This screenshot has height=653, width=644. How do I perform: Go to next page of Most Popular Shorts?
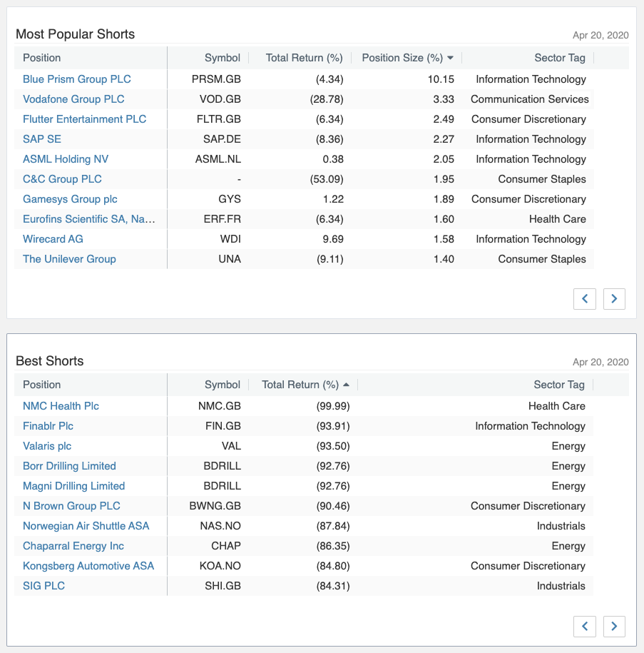click(614, 298)
